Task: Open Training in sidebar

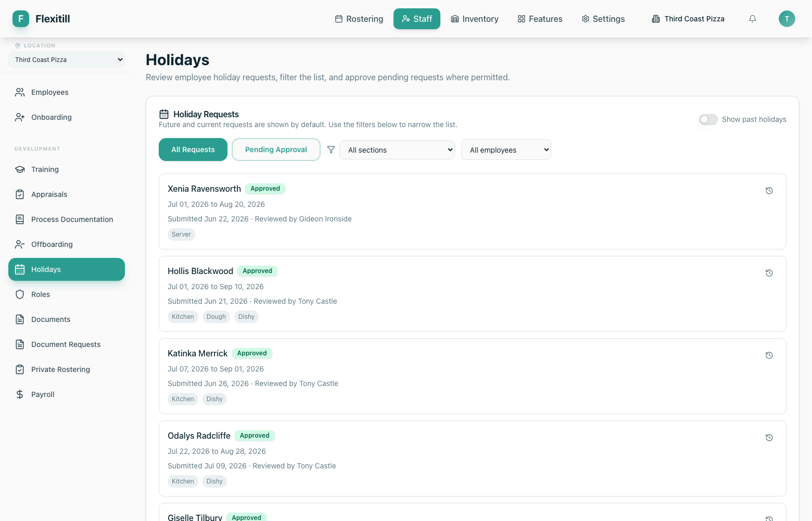Action: point(67,169)
